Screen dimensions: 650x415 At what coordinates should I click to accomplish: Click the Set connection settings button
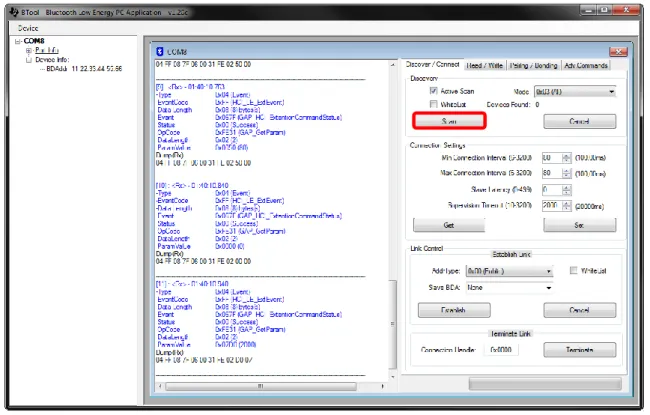coord(580,225)
